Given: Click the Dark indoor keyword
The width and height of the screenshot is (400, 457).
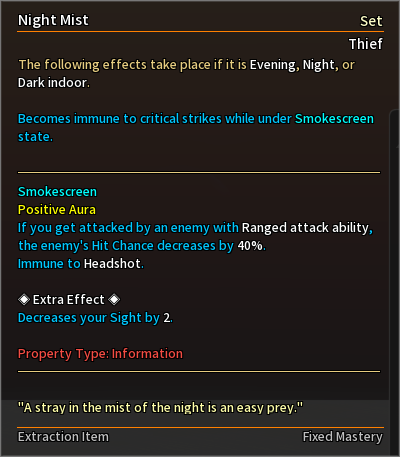Looking at the screenshot, I should 53,83.
